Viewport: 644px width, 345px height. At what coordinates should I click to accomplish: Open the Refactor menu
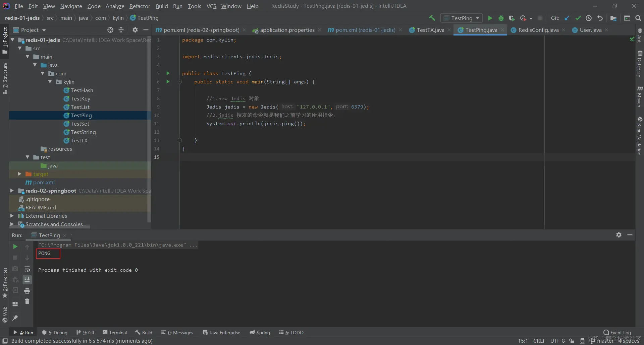[140, 6]
